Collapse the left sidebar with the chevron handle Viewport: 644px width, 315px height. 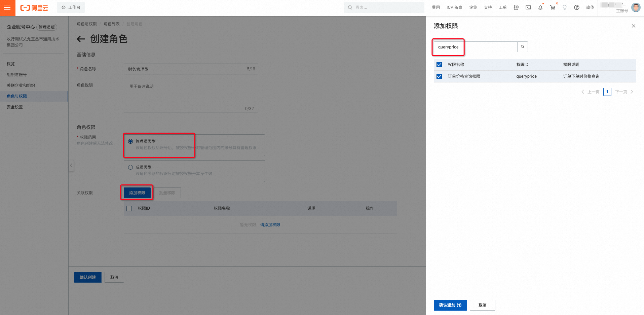71,166
